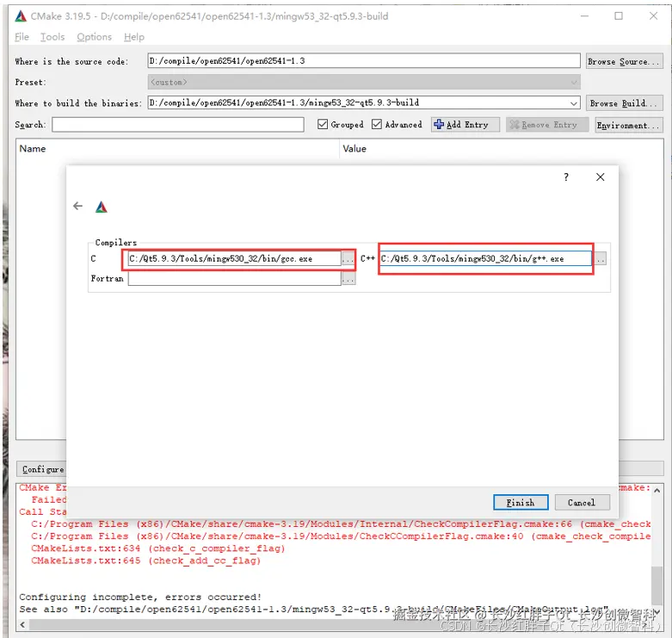Click 'CMakeLists.txt:645' log line
Image resolution: width=672 pixels, height=638 pixels.
145,561
